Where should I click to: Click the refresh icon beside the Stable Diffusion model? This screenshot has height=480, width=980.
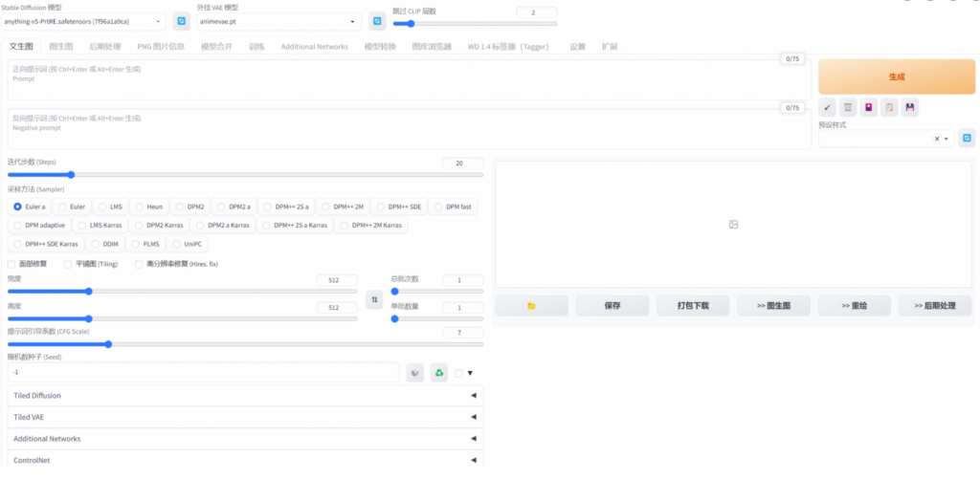point(180,21)
